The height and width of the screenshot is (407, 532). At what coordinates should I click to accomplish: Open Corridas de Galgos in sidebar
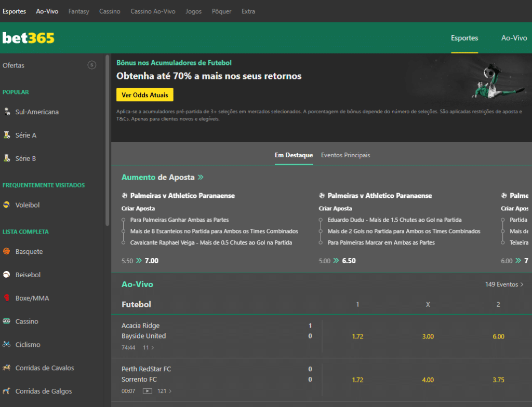51,391
